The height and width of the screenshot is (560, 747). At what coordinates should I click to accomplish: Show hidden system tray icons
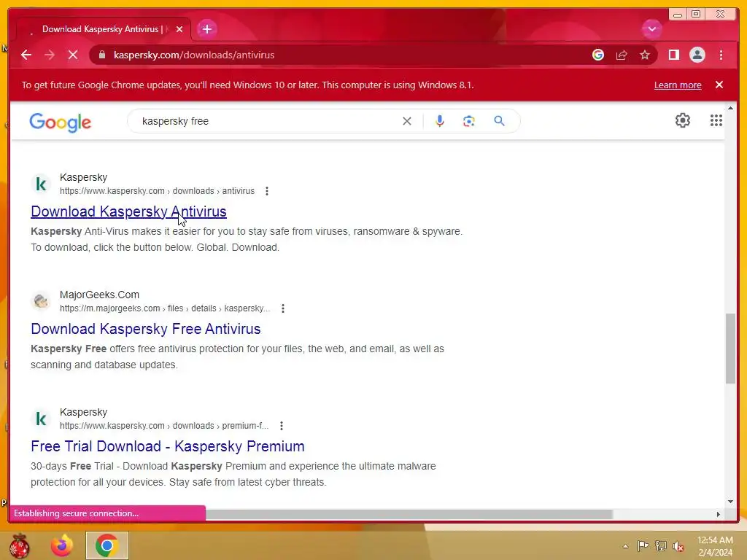(x=625, y=546)
